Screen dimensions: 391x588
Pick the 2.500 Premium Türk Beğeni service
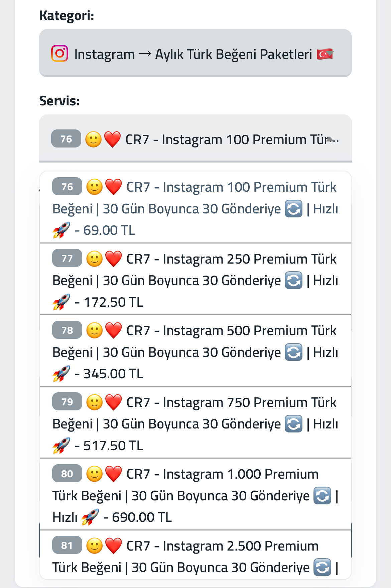(195, 555)
